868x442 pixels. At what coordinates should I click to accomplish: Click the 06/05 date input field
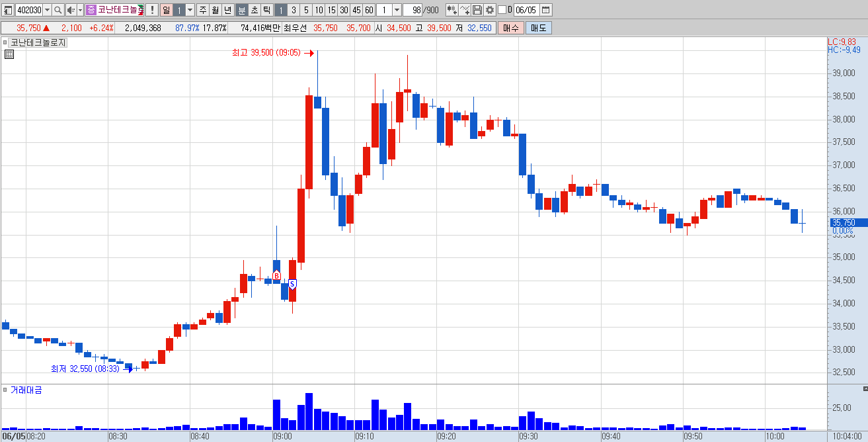coord(526,10)
